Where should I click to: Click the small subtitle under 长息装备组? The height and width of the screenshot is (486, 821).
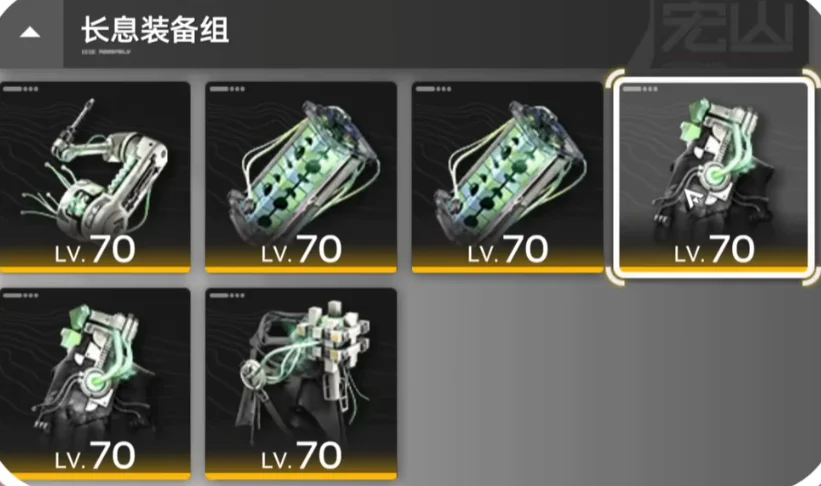click(x=106, y=52)
